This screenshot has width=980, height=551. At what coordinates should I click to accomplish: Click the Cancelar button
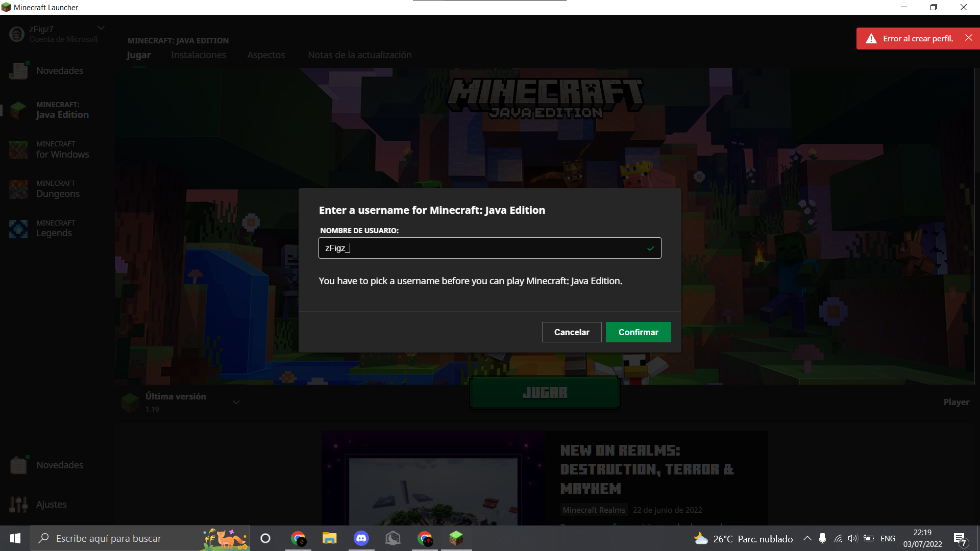pos(571,332)
